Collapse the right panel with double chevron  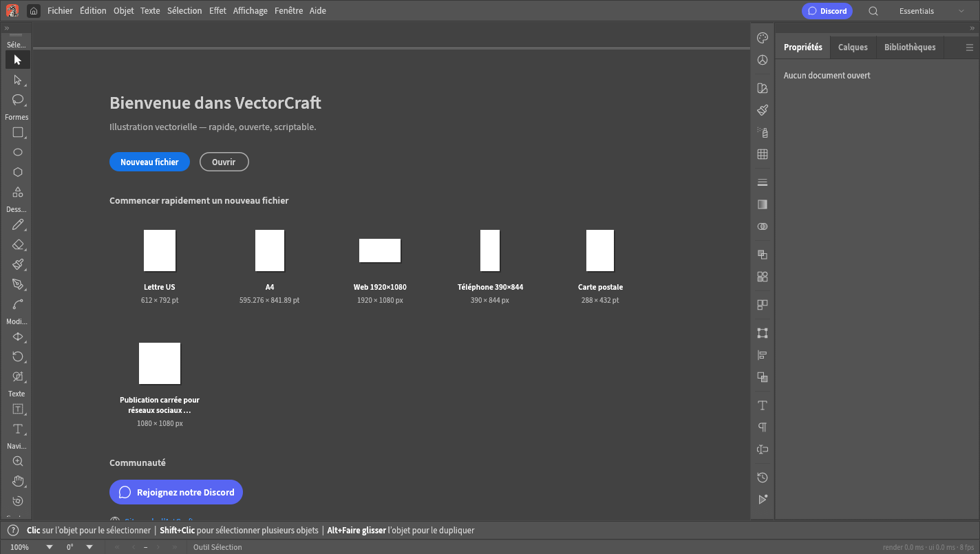972,28
